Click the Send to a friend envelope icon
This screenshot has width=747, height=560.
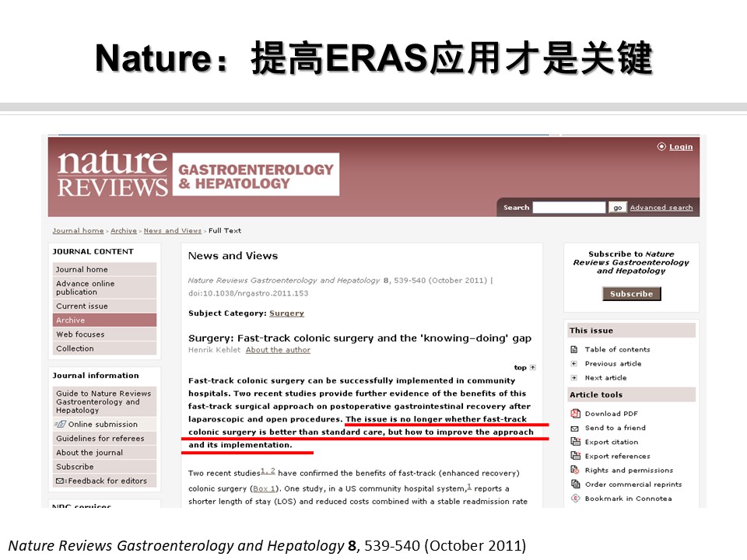tap(575, 428)
